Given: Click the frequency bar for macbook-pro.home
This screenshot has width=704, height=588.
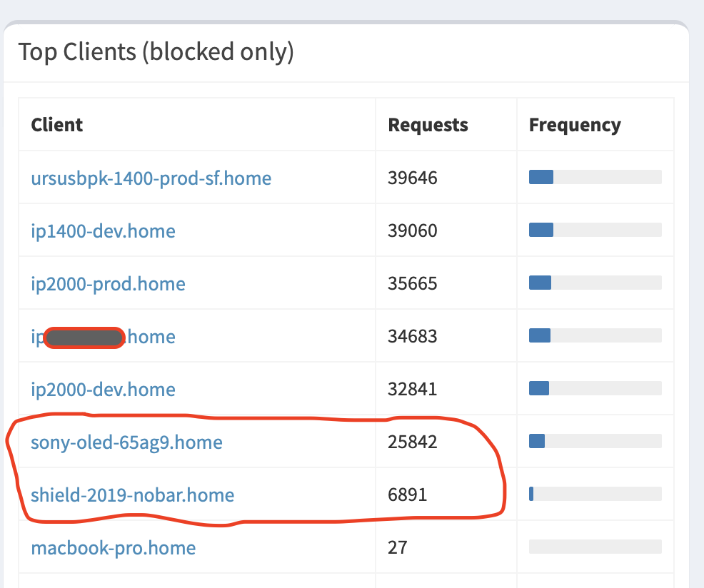Looking at the screenshot, I should click(595, 547).
